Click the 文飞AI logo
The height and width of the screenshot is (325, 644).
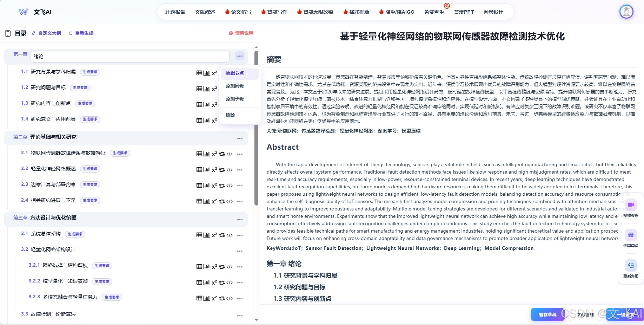pyautogui.click(x=35, y=12)
